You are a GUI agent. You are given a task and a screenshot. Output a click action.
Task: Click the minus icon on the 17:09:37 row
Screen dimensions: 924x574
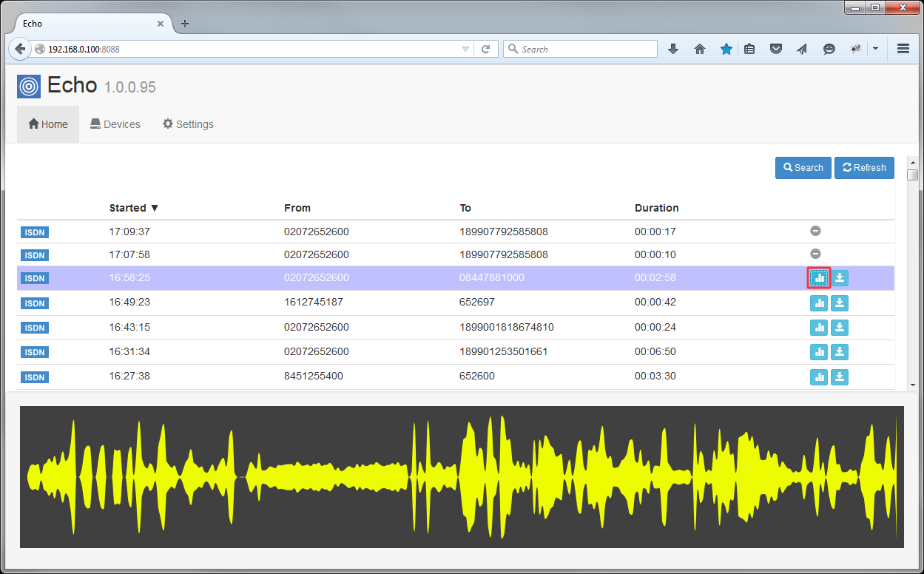pyautogui.click(x=815, y=231)
